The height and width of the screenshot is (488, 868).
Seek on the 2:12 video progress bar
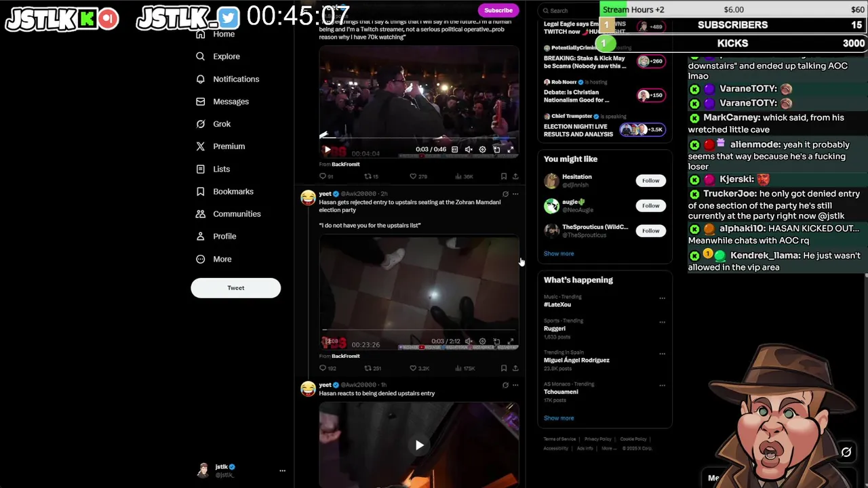coord(419,329)
